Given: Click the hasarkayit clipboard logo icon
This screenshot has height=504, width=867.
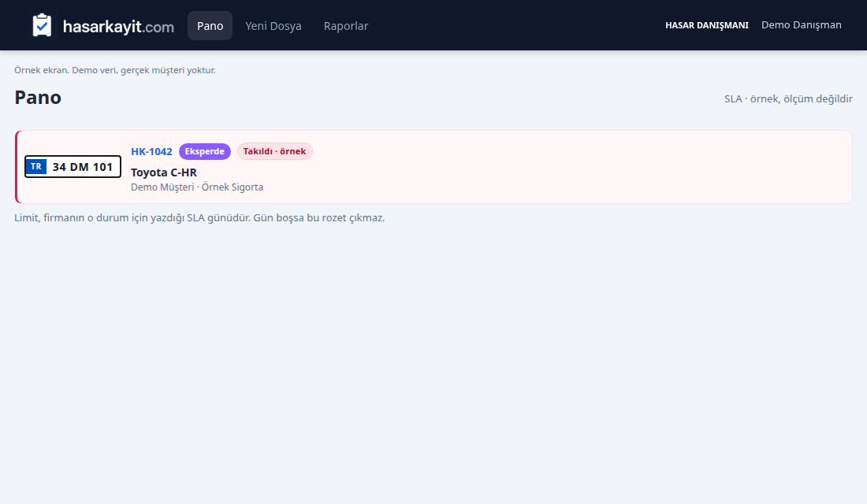Looking at the screenshot, I should coord(42,25).
